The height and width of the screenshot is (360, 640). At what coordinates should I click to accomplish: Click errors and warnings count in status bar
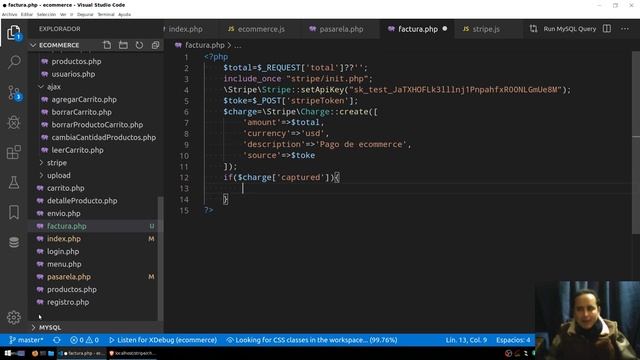84,340
